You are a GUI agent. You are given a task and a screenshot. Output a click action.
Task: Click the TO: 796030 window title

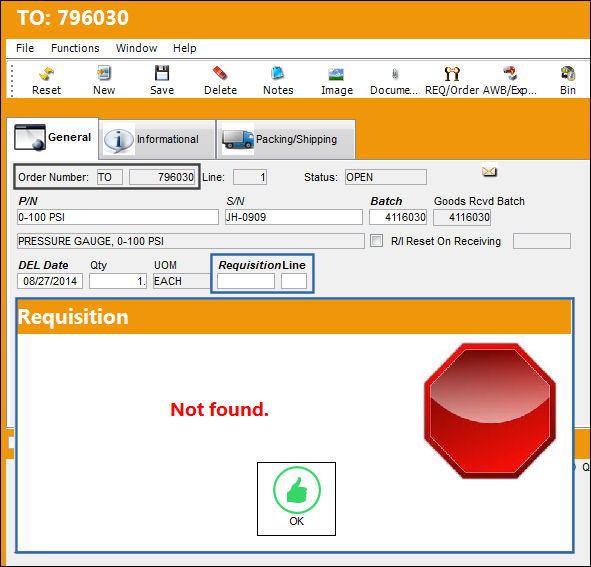click(73, 18)
